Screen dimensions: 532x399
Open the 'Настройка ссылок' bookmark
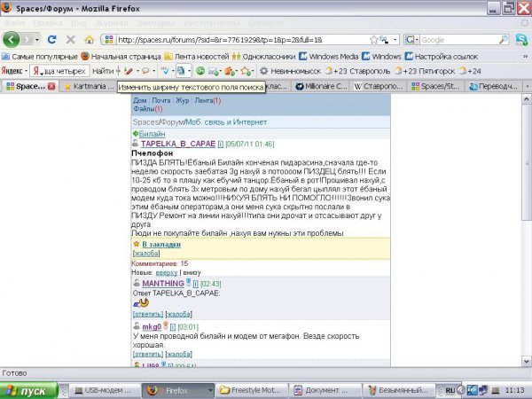coord(442,57)
